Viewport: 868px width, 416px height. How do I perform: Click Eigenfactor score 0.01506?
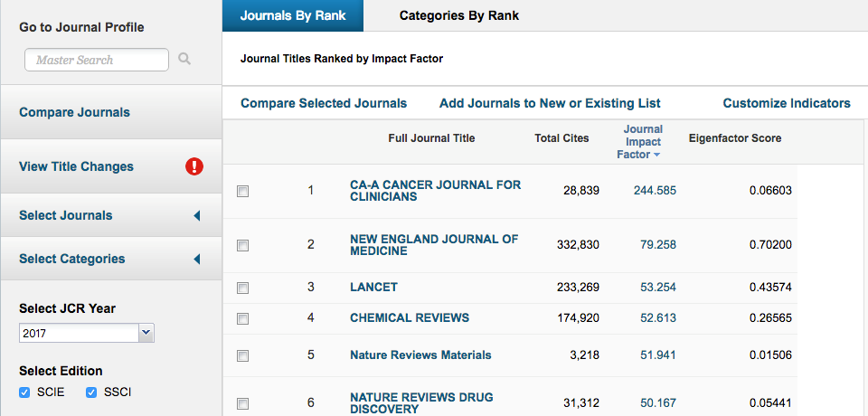[x=770, y=355]
